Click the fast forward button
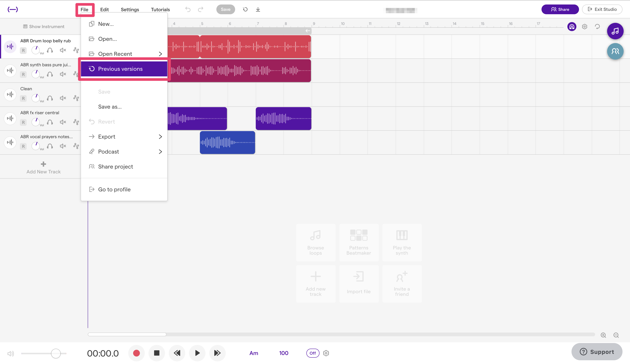The width and height of the screenshot is (630, 364). coord(217,353)
